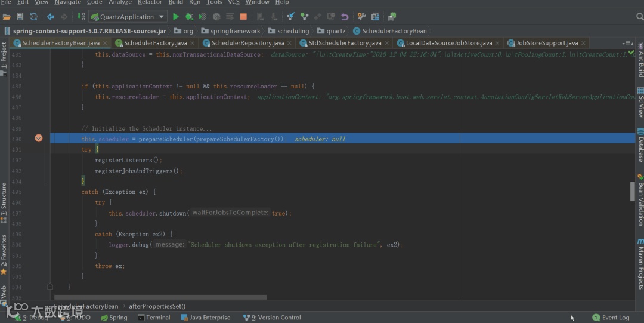Screen dimensions: 644x323
Task: Open the hidden editor tabs list dropdown
Action: click(x=627, y=43)
